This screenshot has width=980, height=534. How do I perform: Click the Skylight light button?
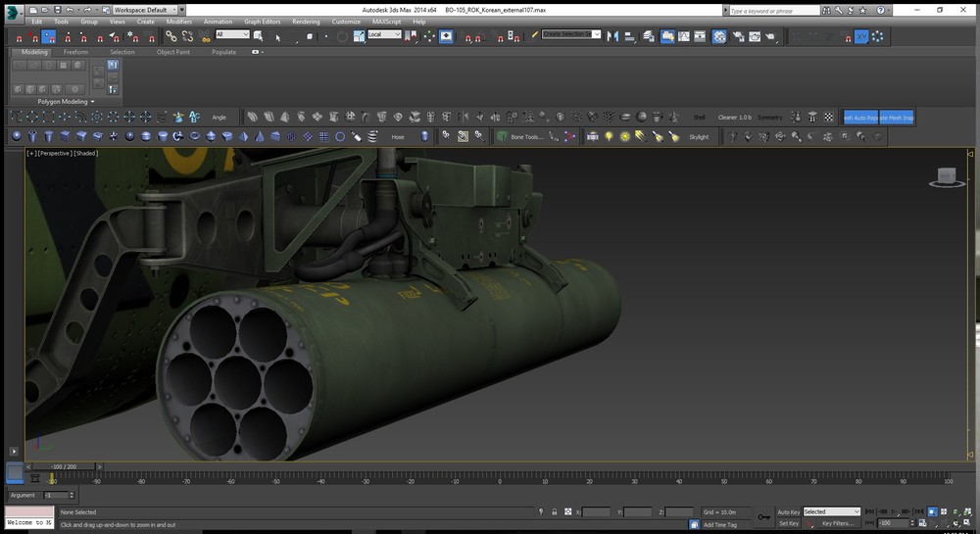click(x=699, y=137)
